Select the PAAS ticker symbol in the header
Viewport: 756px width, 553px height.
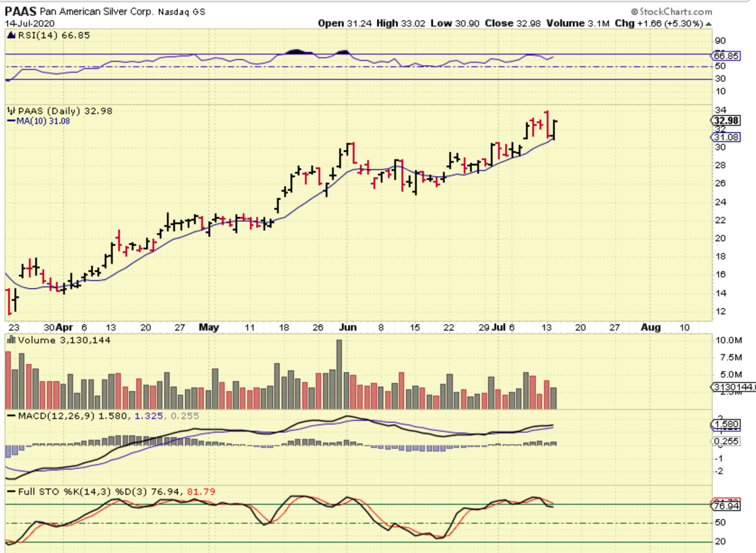[21, 11]
